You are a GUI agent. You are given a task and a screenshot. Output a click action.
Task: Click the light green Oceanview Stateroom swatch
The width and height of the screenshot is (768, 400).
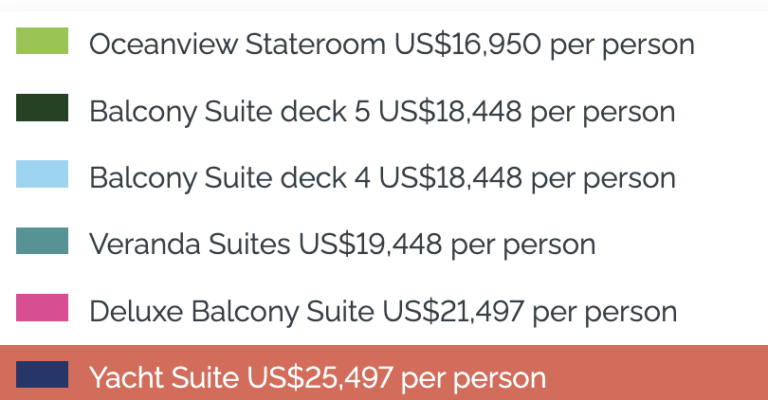coord(42,42)
